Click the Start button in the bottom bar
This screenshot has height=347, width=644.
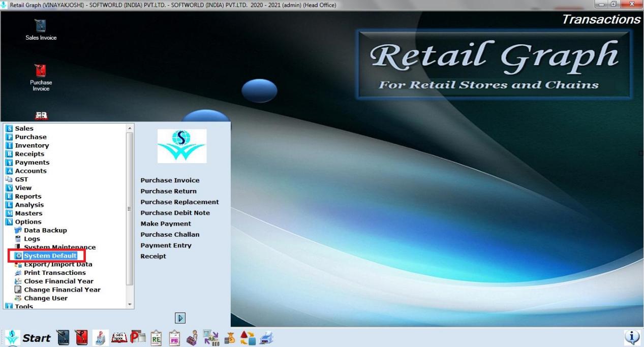28,338
